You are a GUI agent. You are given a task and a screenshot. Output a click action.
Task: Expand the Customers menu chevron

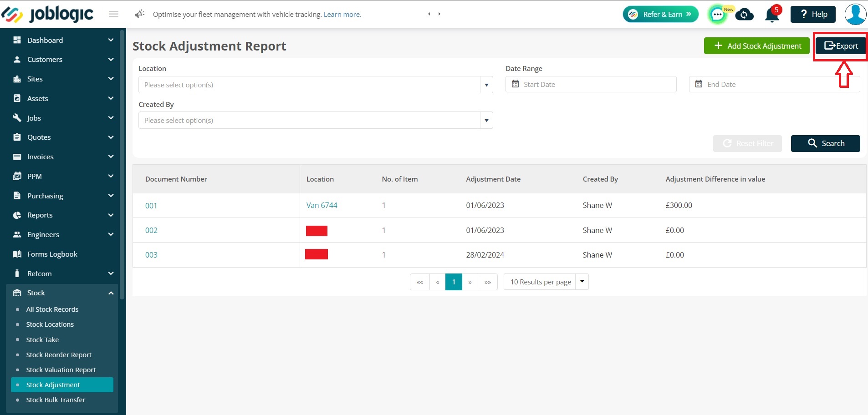tap(111, 60)
